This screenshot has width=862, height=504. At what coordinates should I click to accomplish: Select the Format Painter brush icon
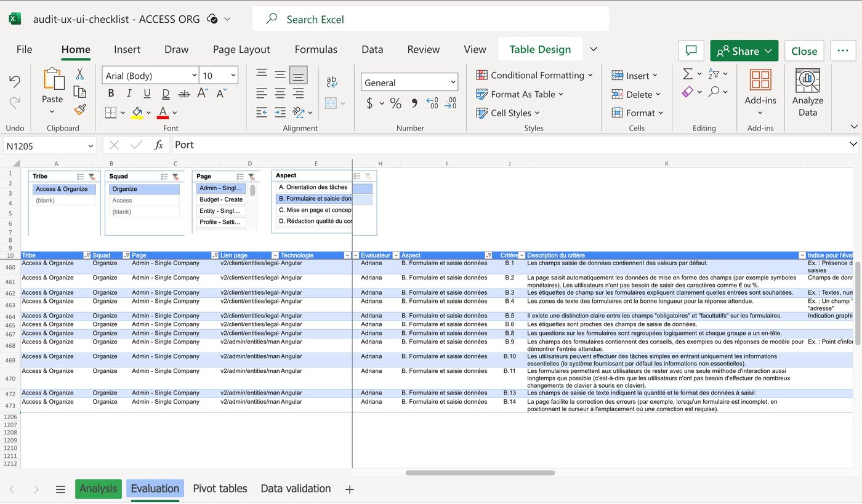click(79, 110)
